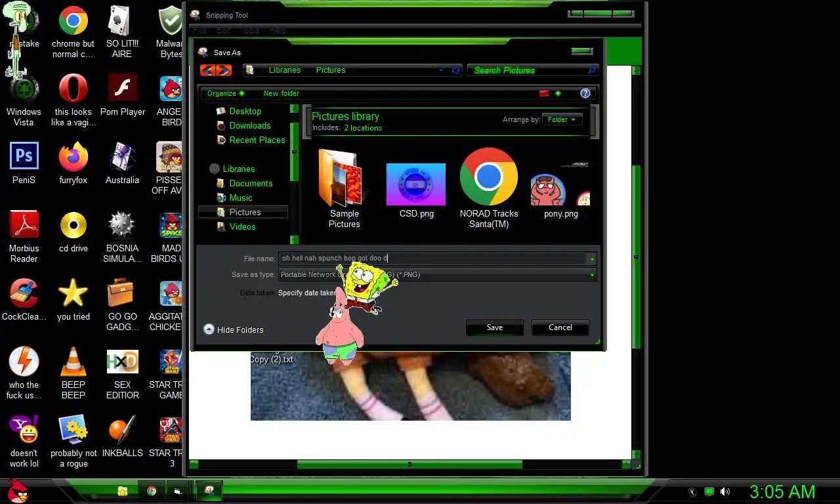The width and height of the screenshot is (840, 504).
Task: Click the search magnifier in Search Pictures
Action: click(591, 70)
